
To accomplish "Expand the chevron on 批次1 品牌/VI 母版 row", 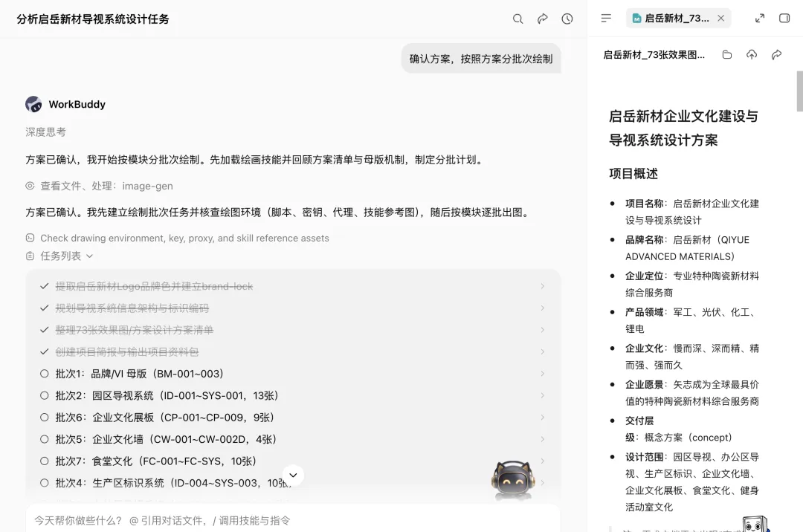I will (x=542, y=374).
